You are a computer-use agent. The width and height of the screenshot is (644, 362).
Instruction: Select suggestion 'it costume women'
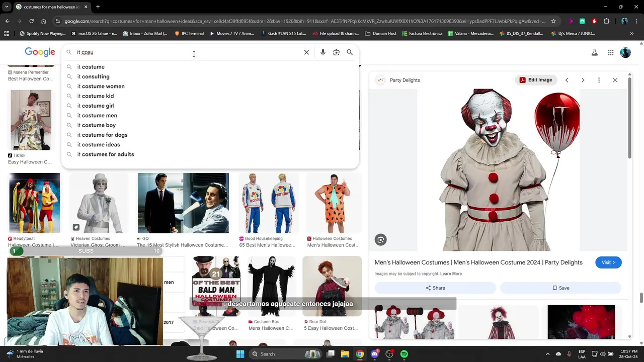click(210, 86)
